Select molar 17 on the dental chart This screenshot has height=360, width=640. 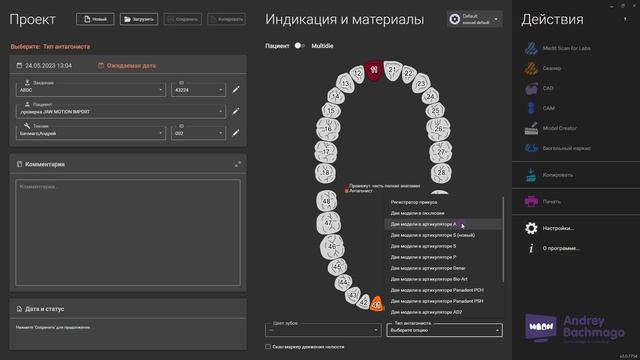click(x=326, y=152)
